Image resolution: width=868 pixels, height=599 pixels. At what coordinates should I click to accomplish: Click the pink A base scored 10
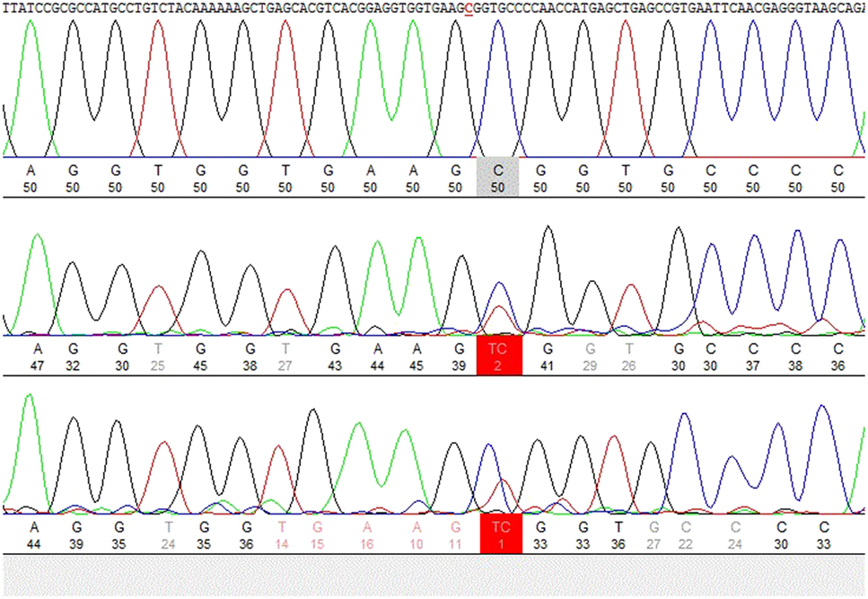point(416,534)
